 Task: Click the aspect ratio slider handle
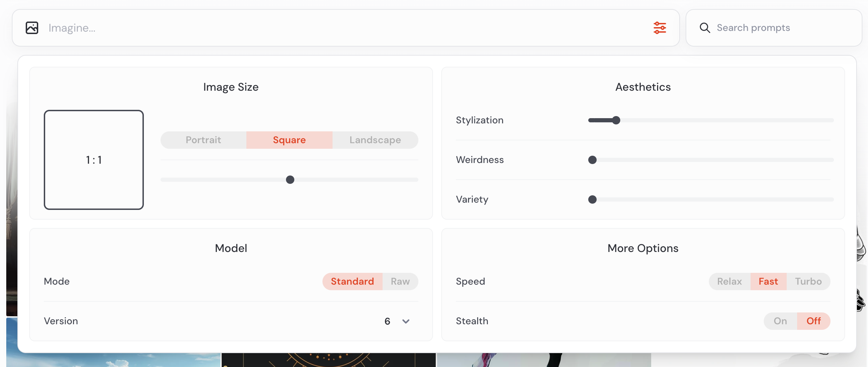point(290,180)
